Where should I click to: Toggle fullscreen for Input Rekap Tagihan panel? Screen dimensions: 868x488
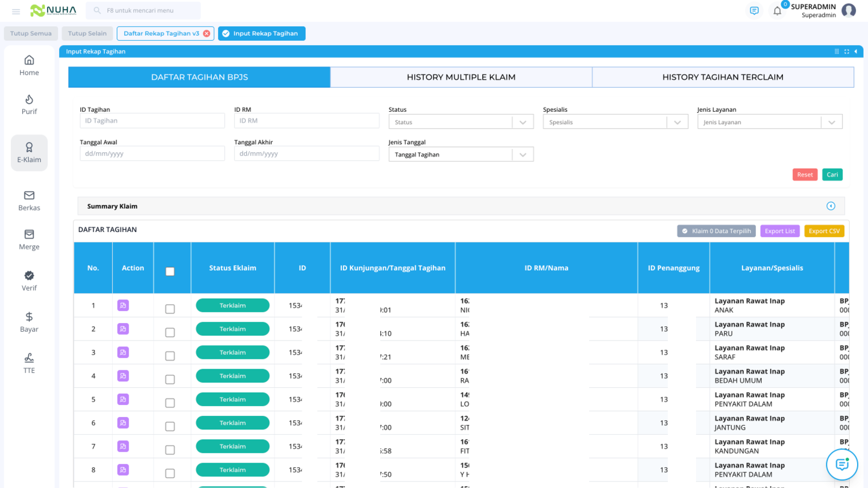pyautogui.click(x=846, y=52)
